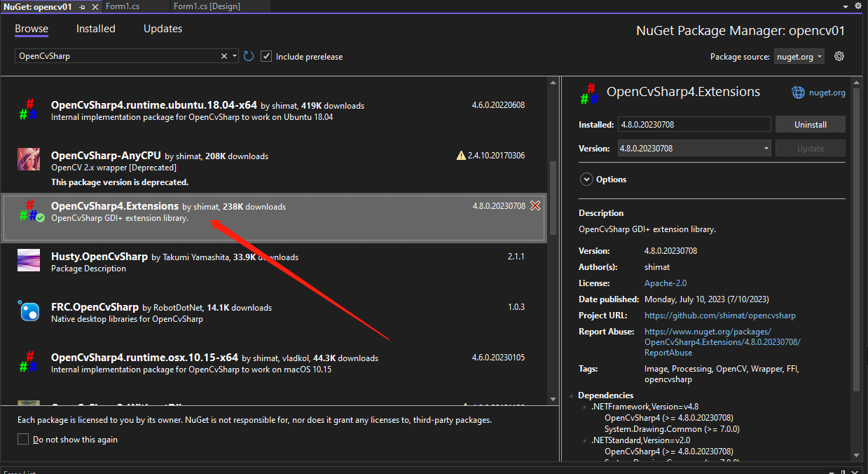
Task: Check the Do not show this again box
Action: (23, 439)
